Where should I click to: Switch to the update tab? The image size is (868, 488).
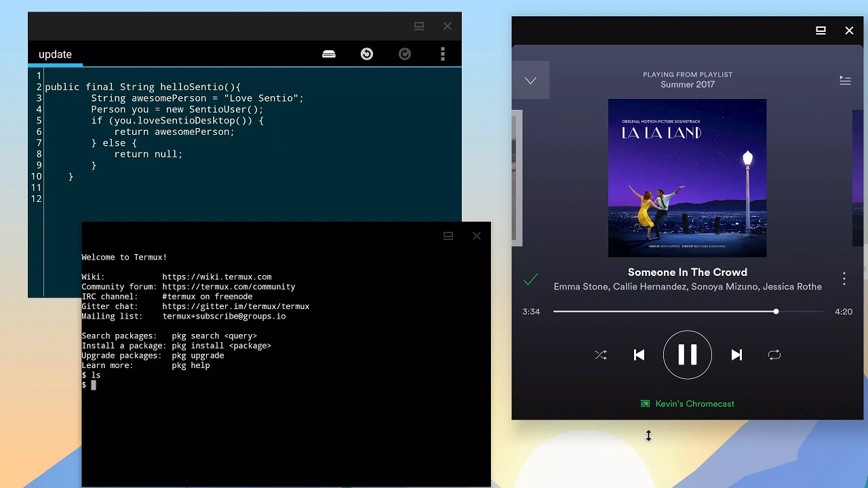coord(55,54)
